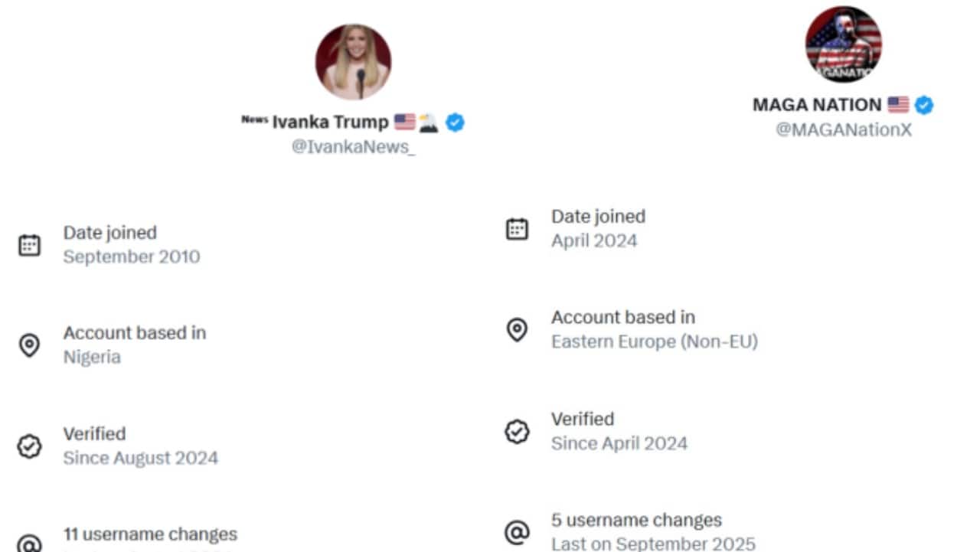This screenshot has width=980, height=552.
Task: Select the MAGA NATION display name
Action: click(816, 105)
